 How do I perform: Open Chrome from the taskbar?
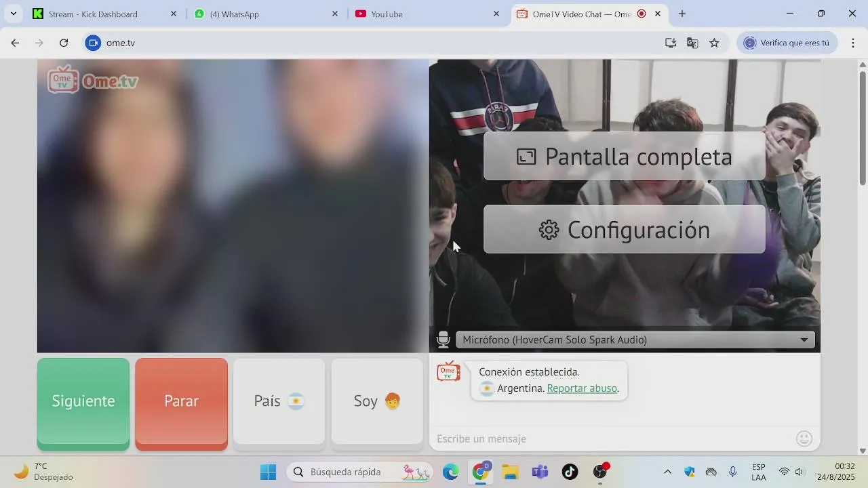(x=481, y=472)
